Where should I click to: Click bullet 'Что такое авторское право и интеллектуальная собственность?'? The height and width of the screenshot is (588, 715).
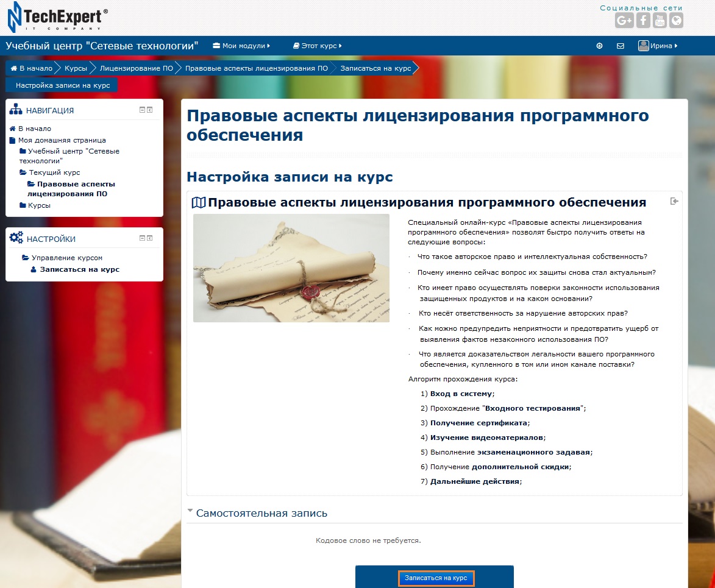pyautogui.click(x=532, y=257)
